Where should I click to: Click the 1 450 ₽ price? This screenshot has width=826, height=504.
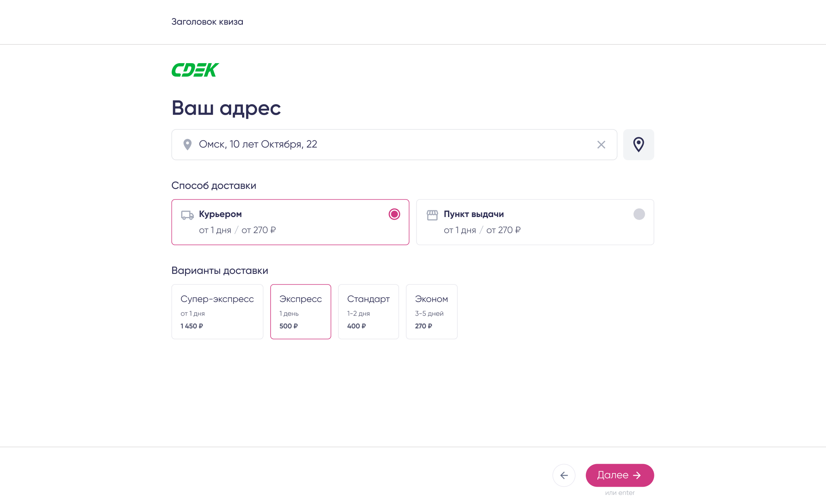pyautogui.click(x=192, y=326)
